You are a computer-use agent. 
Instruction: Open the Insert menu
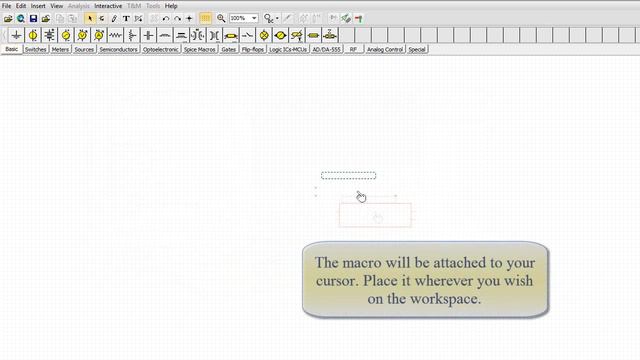click(x=38, y=6)
